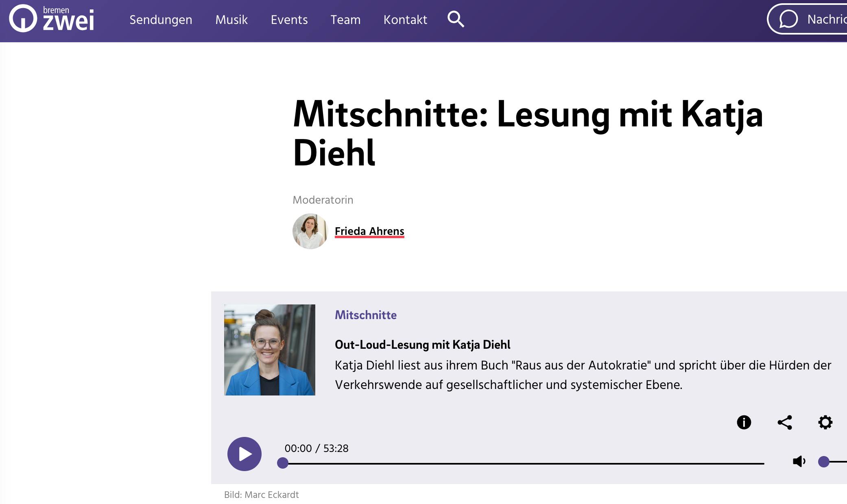Screen dimensions: 847x504
Task: Open the Events menu item
Action: coord(289,20)
